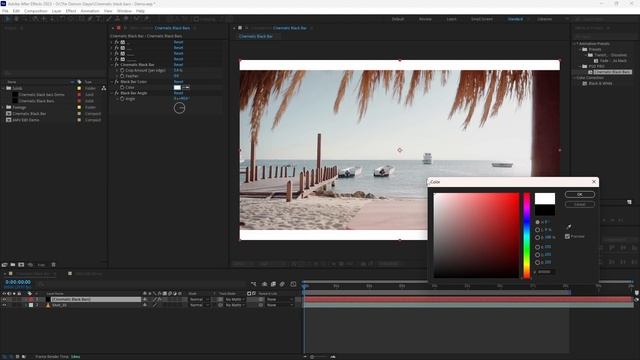
Task: Switch to the Default workspace tab
Action: (x=398, y=19)
